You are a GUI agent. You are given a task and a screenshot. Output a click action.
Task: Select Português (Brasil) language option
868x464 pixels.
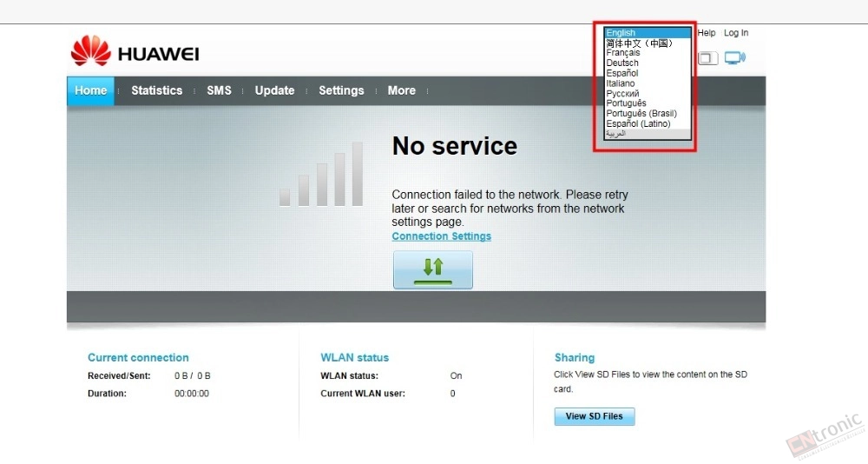pos(648,113)
